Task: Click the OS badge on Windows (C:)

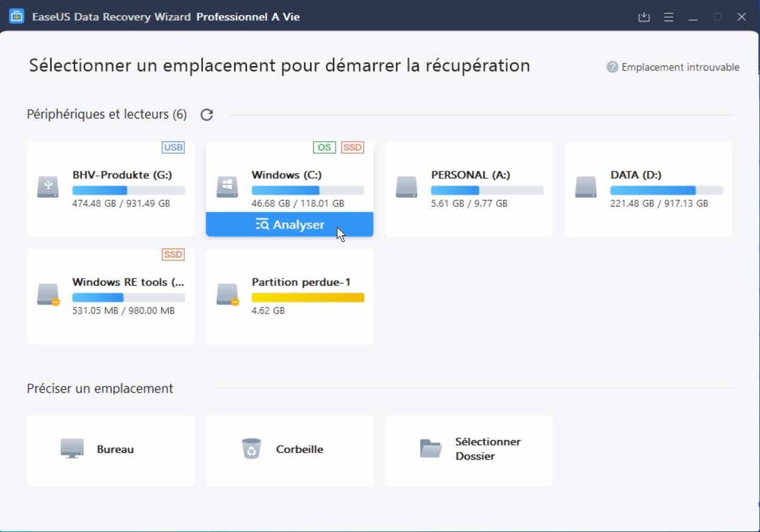Action: click(325, 147)
